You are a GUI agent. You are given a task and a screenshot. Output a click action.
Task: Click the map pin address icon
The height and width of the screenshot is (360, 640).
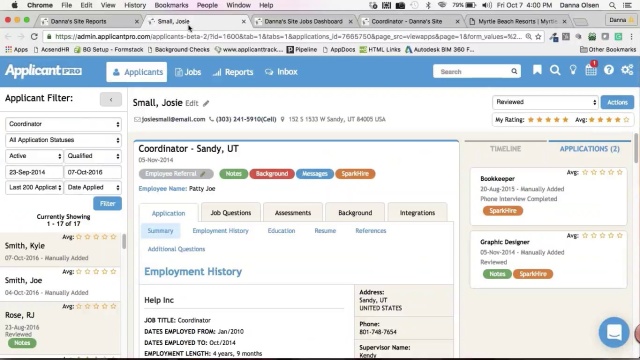coord(282,120)
